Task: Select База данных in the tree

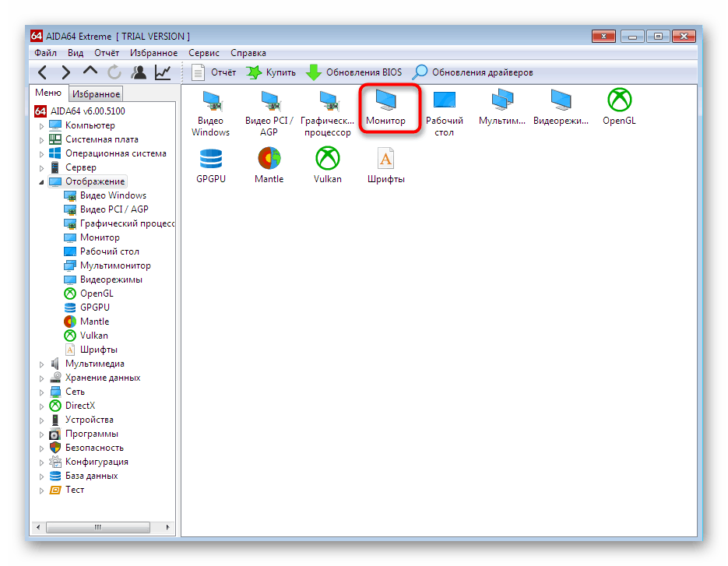Action: tap(83, 476)
